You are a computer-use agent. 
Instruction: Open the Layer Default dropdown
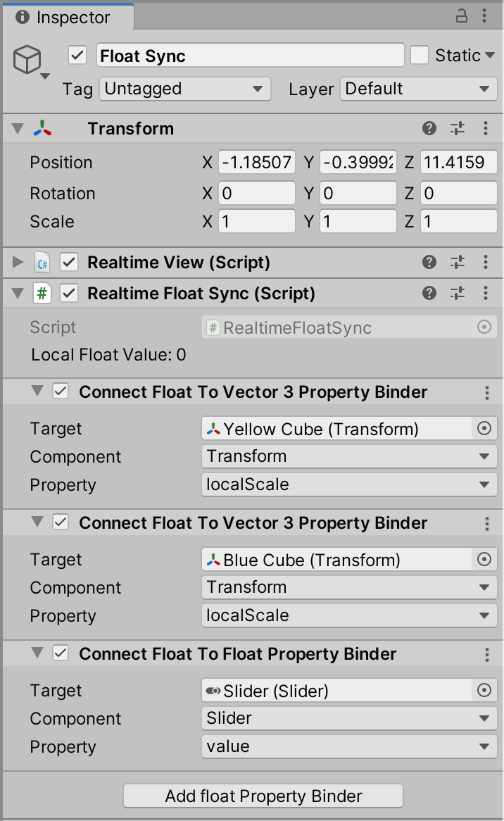418,89
